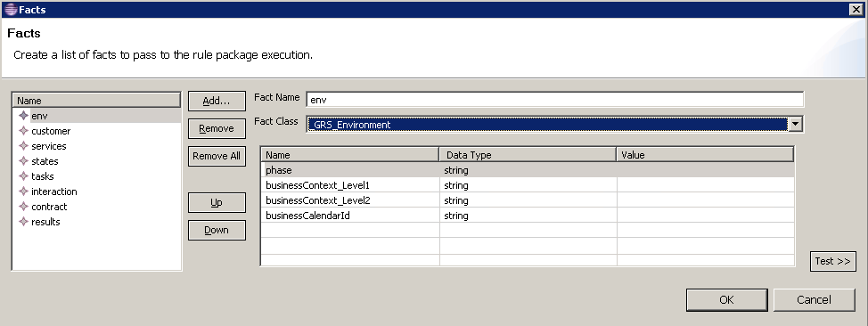Screen dimensions: 868x326
Task: Click the Fact Name input field
Action: (x=554, y=100)
